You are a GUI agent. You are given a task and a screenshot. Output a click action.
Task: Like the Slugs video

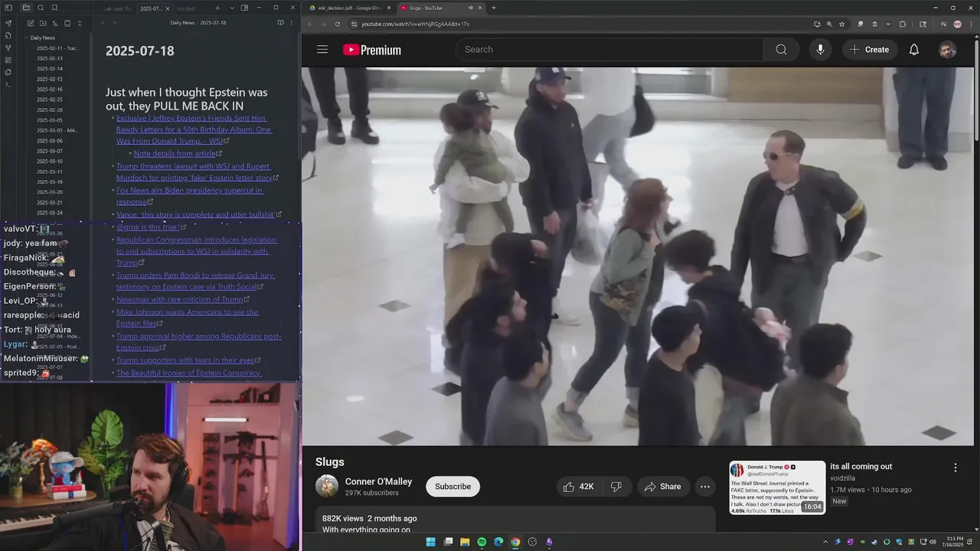(x=578, y=487)
